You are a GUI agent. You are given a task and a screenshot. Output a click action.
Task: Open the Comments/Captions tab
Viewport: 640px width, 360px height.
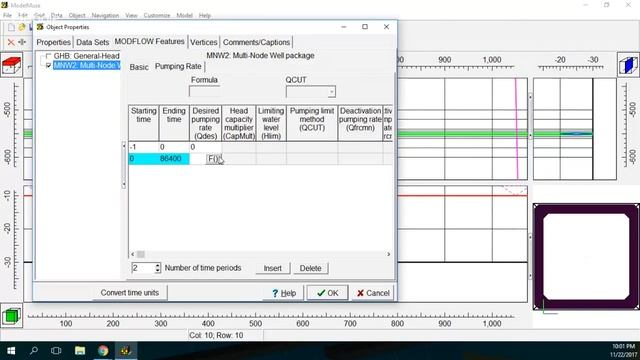(x=256, y=42)
